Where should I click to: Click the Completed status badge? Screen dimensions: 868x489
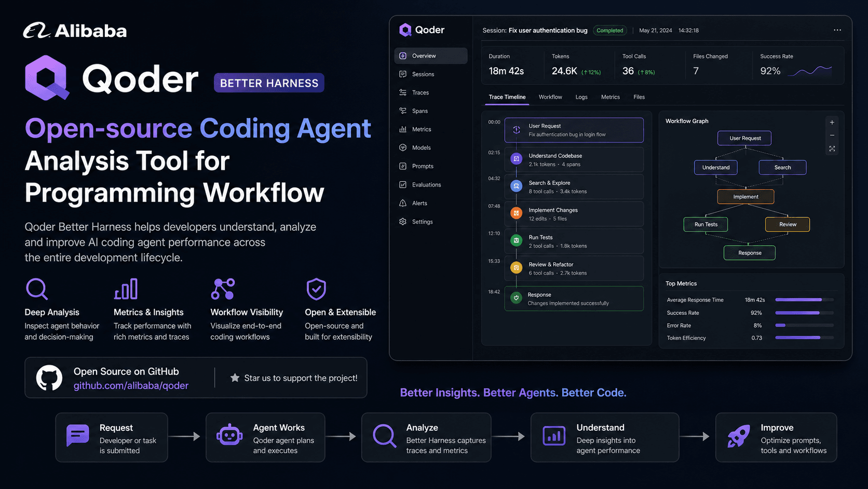(610, 31)
